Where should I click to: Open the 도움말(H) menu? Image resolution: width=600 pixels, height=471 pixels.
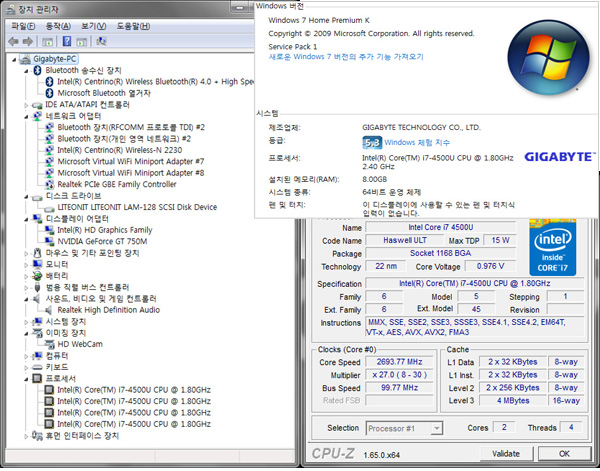[133, 26]
